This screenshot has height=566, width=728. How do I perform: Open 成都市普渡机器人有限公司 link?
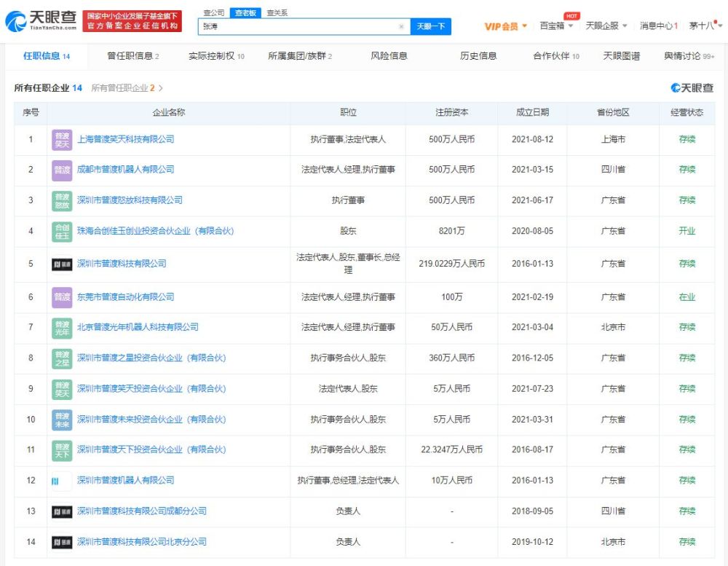(x=125, y=170)
